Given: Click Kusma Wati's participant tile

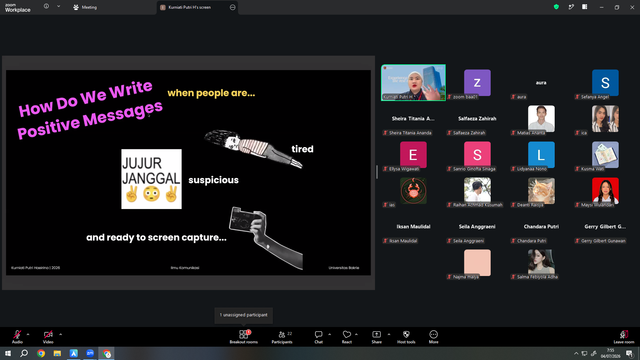Looking at the screenshot, I should [605, 155].
